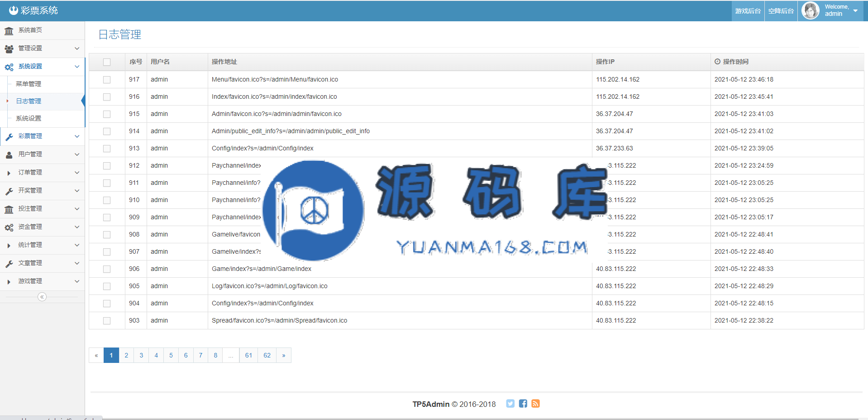Collapse the 系统设置 chevron
This screenshot has height=420, width=868.
tap(77, 67)
